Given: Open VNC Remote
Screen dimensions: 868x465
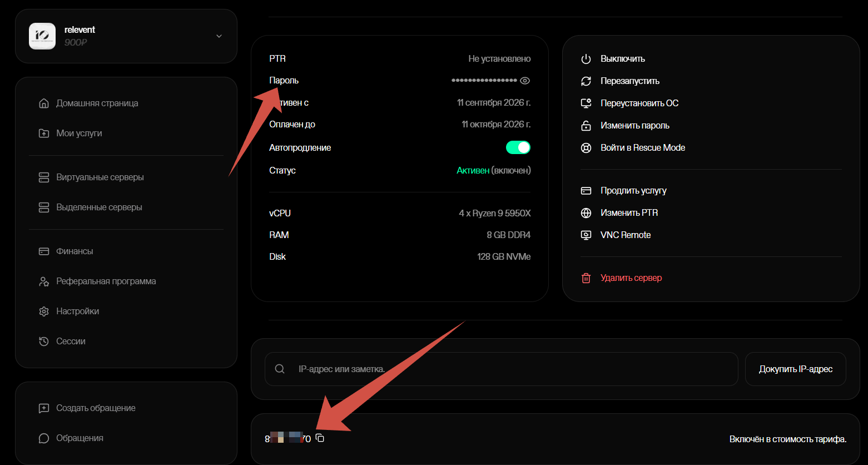Looking at the screenshot, I should (626, 235).
